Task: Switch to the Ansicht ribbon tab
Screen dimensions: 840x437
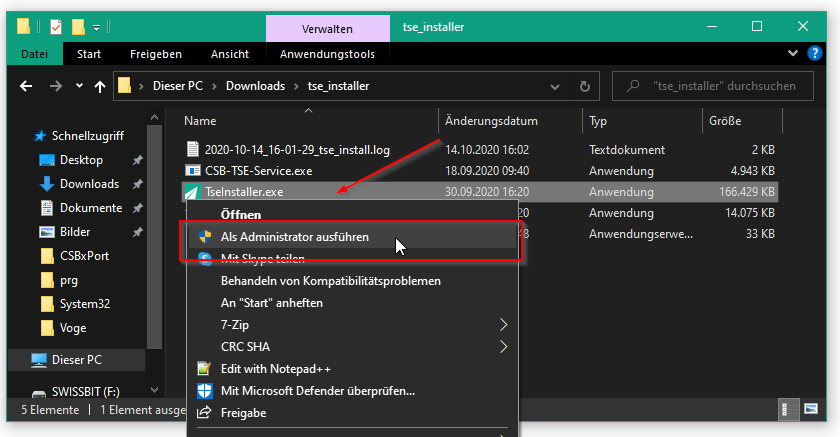Action: [230, 54]
